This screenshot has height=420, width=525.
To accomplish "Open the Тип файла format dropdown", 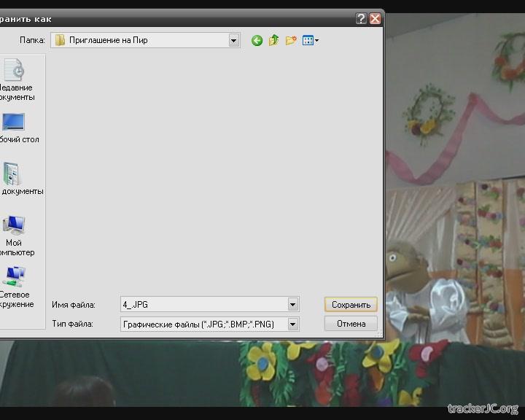I will (x=292, y=324).
